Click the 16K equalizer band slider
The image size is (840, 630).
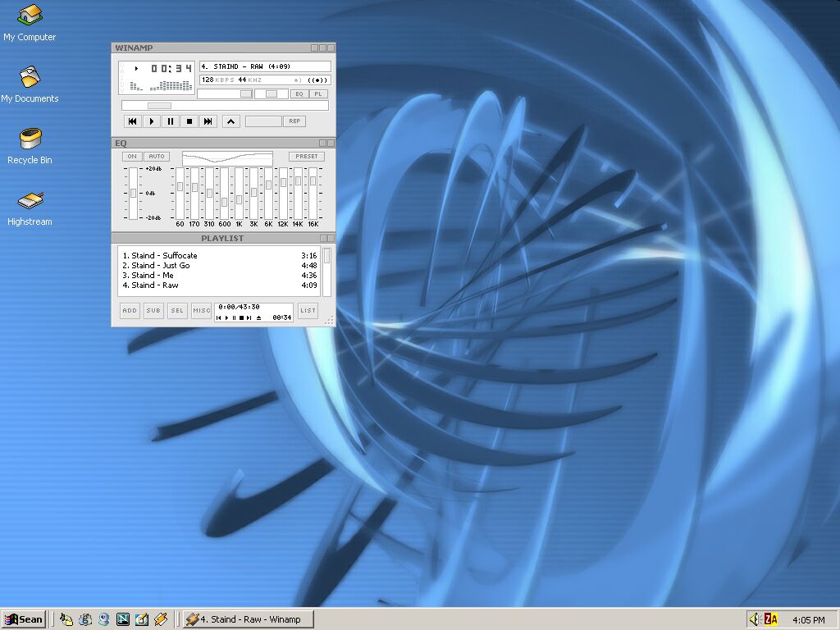[313, 194]
